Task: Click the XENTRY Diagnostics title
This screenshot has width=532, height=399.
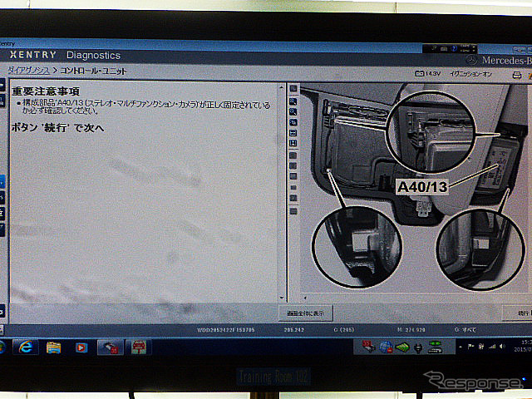Action: pos(65,55)
